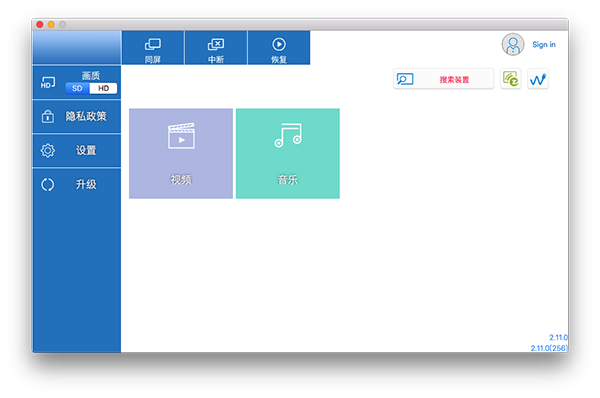Click the 中断 disconnect button
This screenshot has height=398, width=600.
click(216, 48)
